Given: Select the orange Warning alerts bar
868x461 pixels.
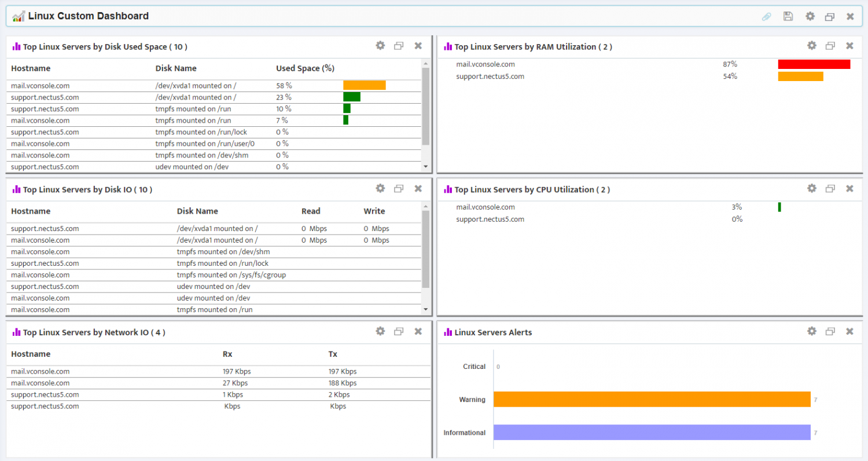Looking at the screenshot, I should 652,399.
